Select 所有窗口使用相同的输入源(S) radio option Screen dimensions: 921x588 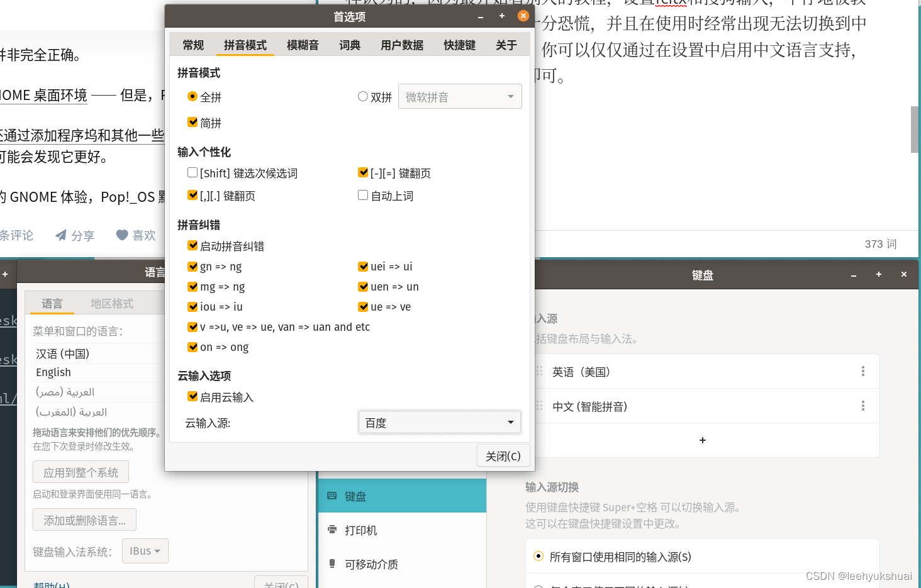click(539, 557)
